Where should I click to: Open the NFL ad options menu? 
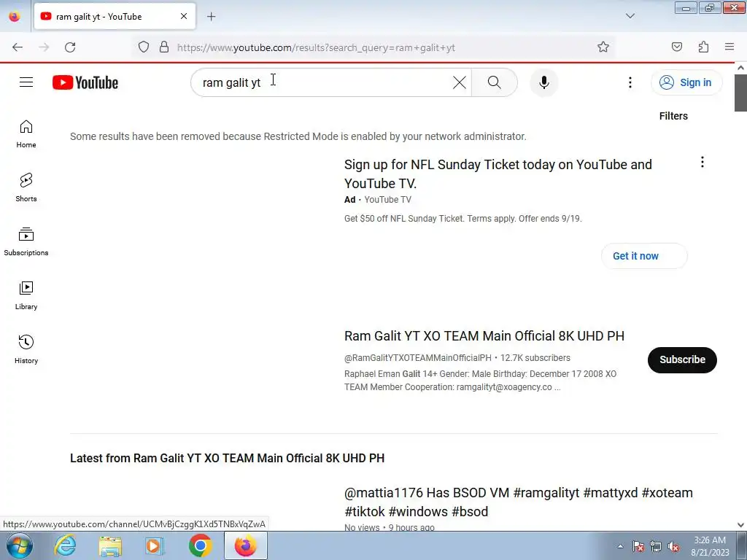pos(703,163)
